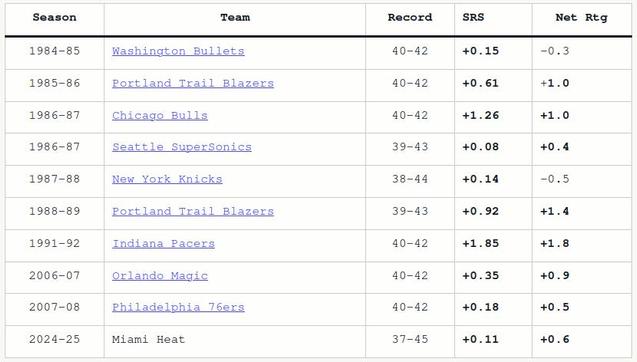Screen dimensions: 637x362
Task: Visit the New York Knicks link
Action: [167, 179]
